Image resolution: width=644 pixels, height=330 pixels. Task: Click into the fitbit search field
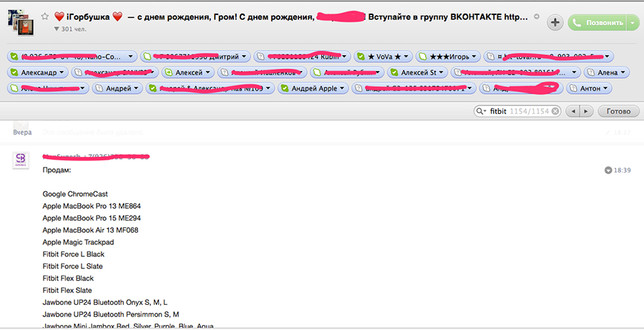point(518,112)
